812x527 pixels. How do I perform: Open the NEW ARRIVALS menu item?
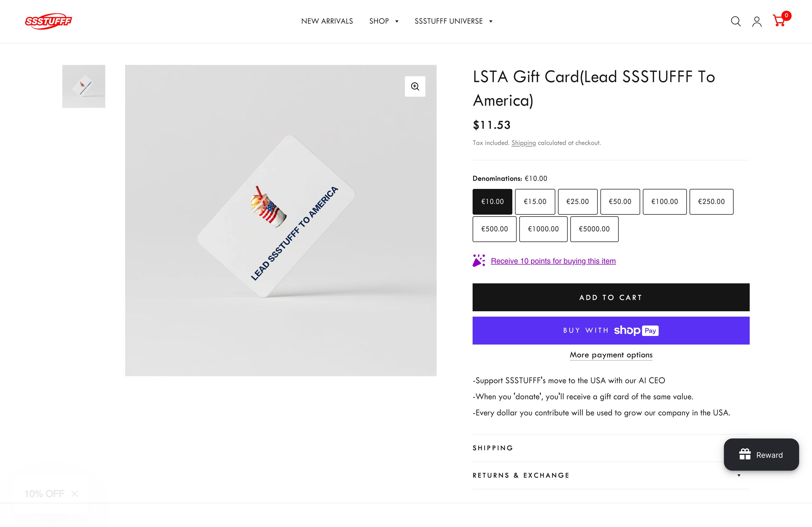327,21
